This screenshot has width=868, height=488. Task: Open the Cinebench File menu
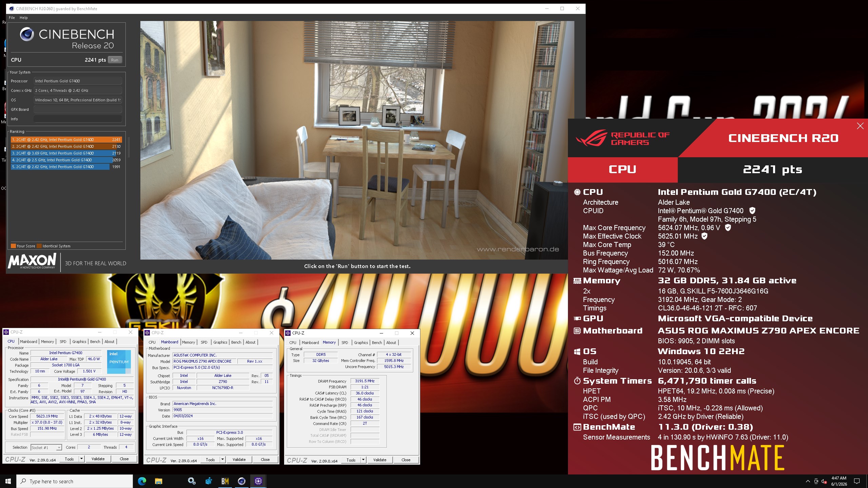[x=12, y=18]
